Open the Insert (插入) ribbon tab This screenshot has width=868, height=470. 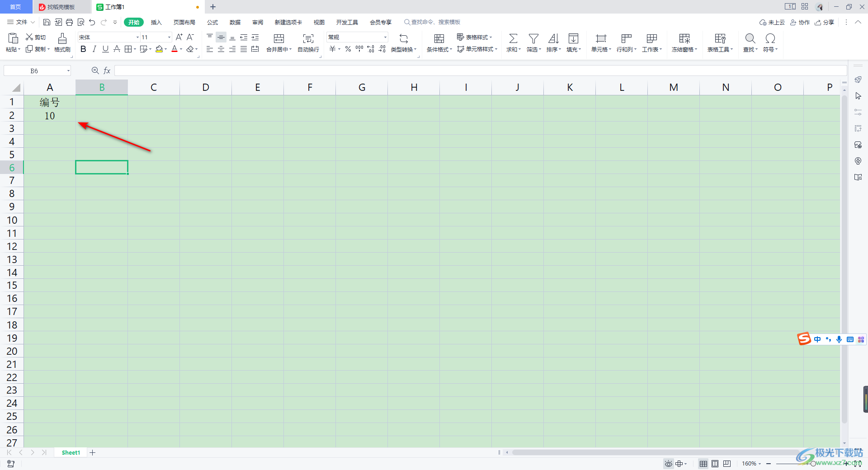(x=156, y=22)
